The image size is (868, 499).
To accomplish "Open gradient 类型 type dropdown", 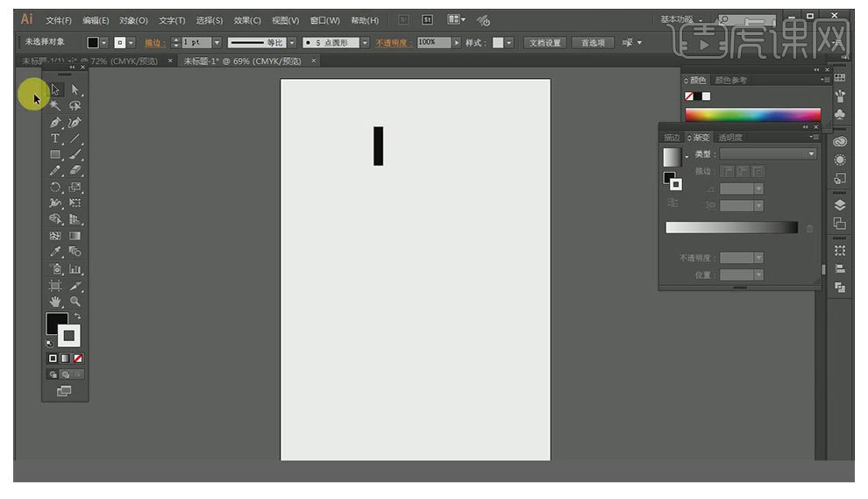I will click(x=768, y=154).
